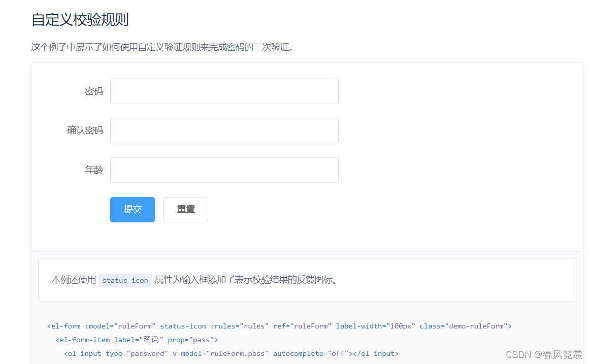The height and width of the screenshot is (364, 590).
Task: Submit the form with 提交 button
Action: (x=133, y=210)
